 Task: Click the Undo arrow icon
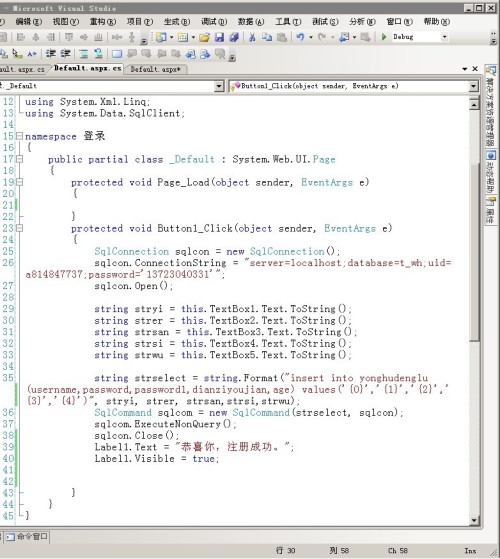[x=300, y=37]
